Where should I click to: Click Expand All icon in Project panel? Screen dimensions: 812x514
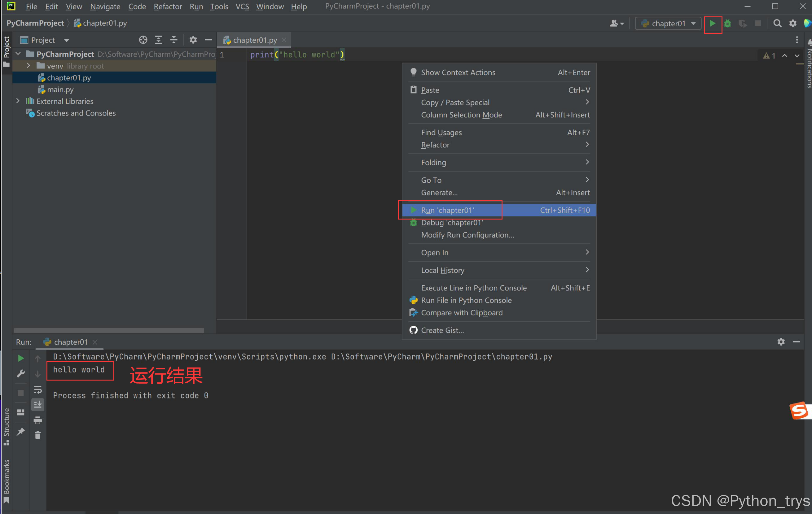tap(159, 40)
